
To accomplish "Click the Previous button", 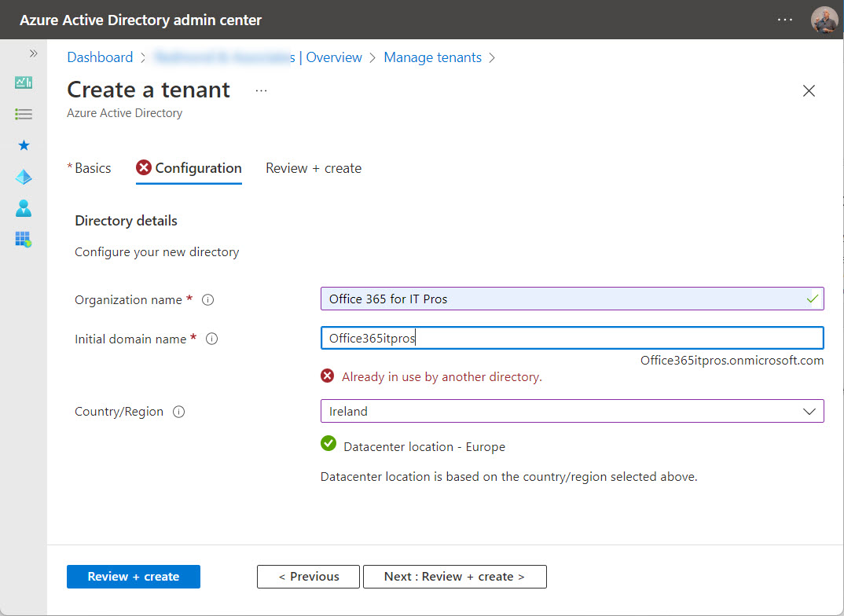I will coord(308,577).
